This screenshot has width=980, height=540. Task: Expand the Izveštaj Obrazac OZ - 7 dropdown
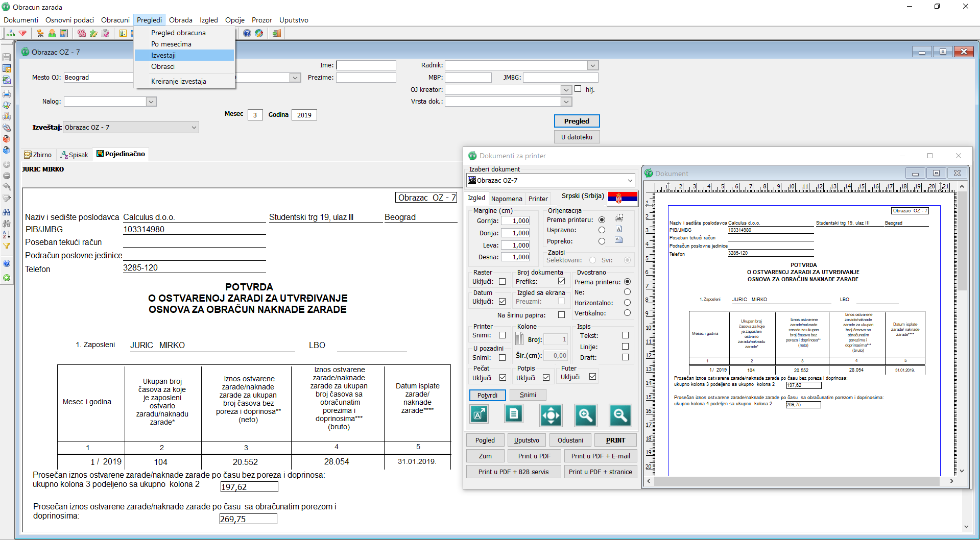click(194, 128)
